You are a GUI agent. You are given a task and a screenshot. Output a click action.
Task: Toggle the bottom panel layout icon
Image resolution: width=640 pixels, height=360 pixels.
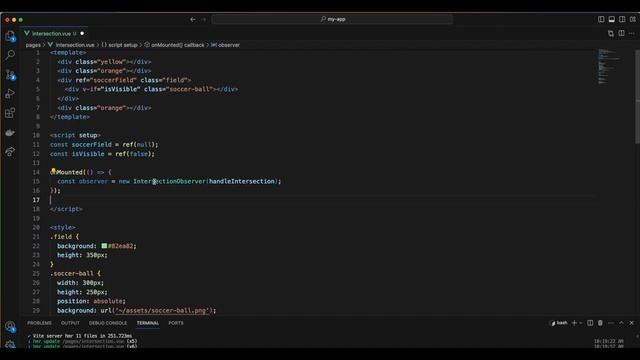pyautogui.click(x=611, y=19)
